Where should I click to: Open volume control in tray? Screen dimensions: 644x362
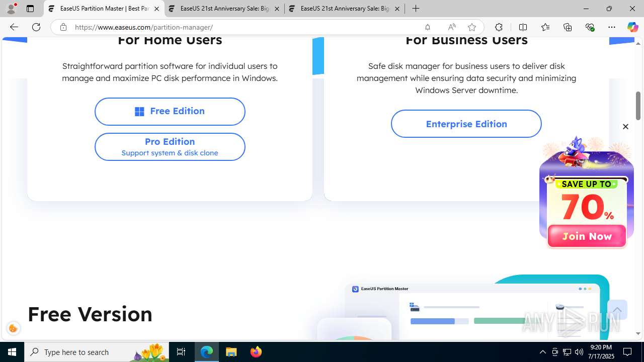tap(579, 352)
